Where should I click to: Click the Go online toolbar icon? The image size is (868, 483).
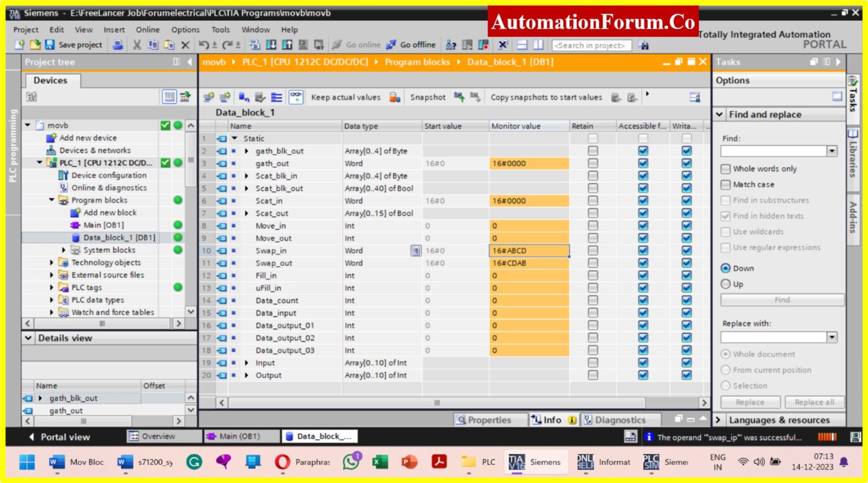click(x=337, y=45)
